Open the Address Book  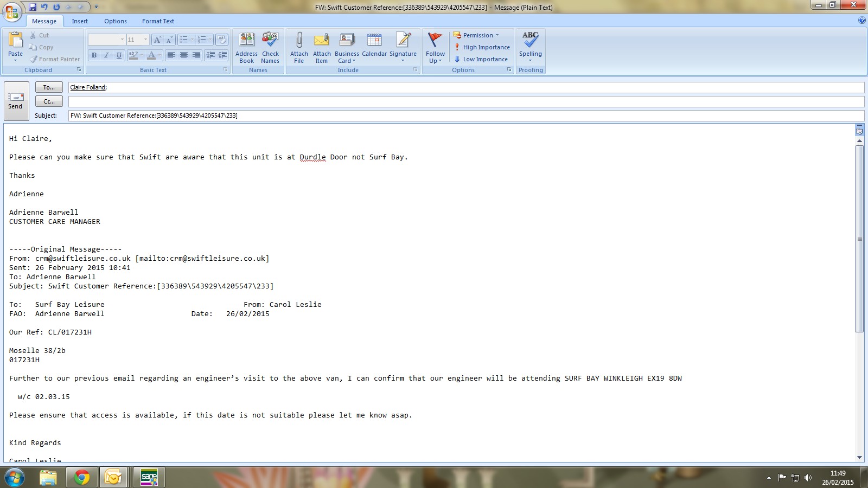246,48
